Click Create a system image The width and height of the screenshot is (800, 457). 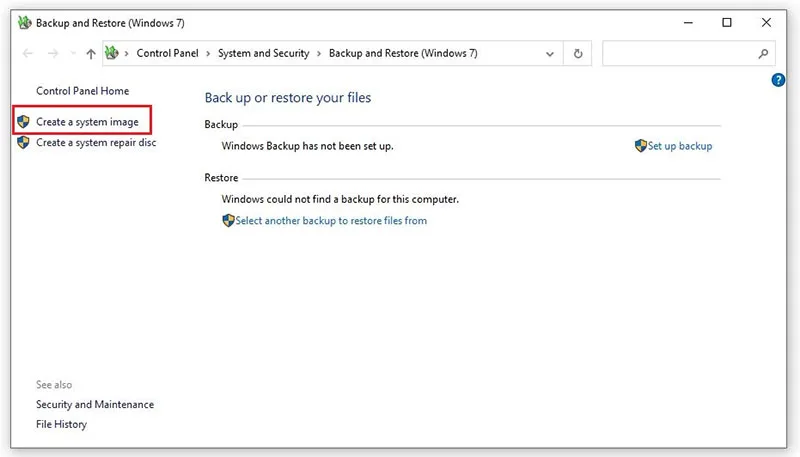[87, 122]
